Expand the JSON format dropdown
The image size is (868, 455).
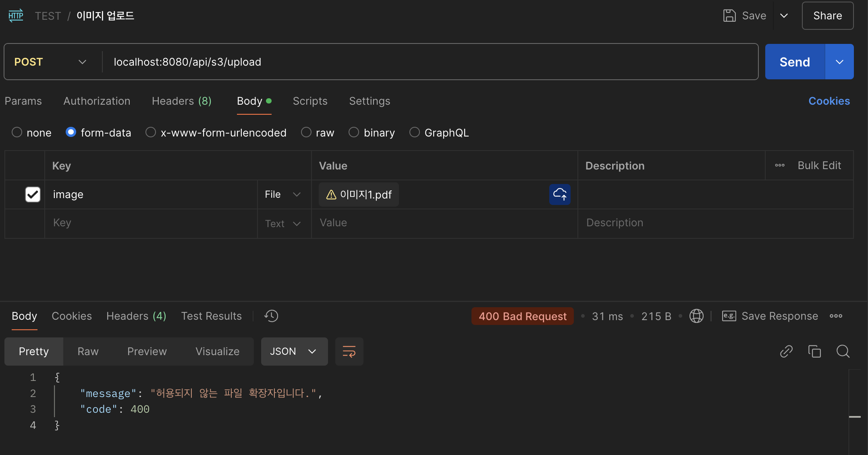pyautogui.click(x=294, y=352)
